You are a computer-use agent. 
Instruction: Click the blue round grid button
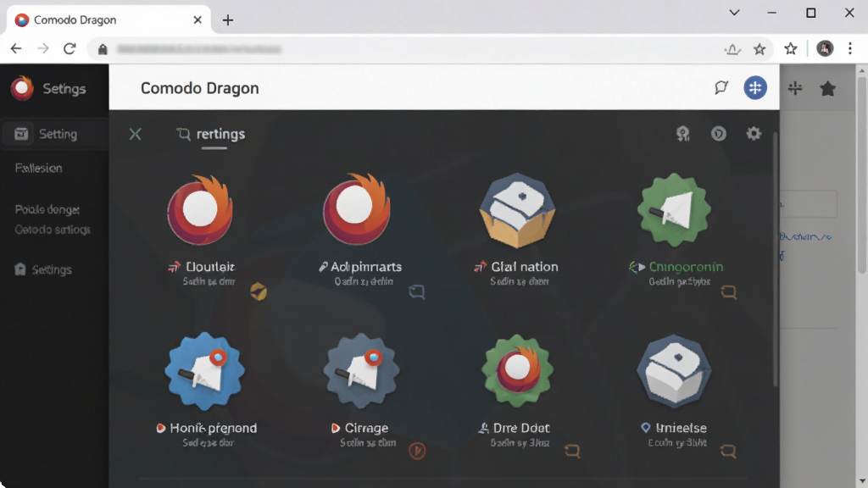click(x=755, y=87)
